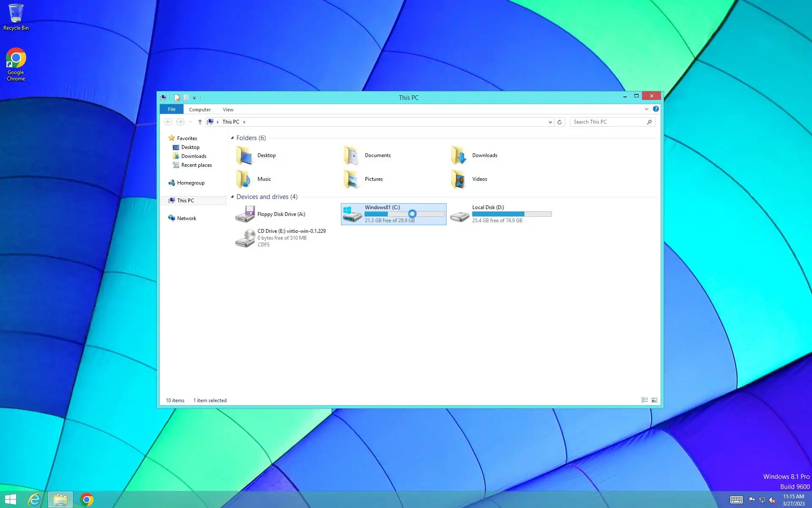
Task: Switch to details view in status bar
Action: pyautogui.click(x=645, y=400)
